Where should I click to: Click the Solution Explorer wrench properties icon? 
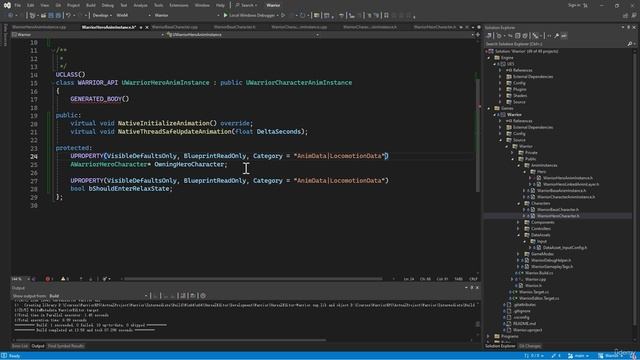coord(556,36)
